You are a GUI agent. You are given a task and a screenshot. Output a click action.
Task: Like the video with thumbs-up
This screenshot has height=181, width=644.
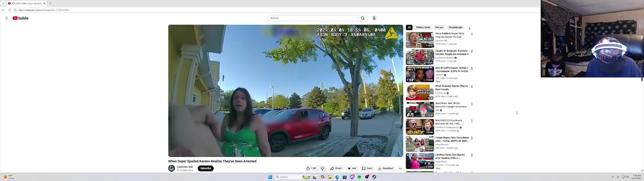[x=311, y=168]
